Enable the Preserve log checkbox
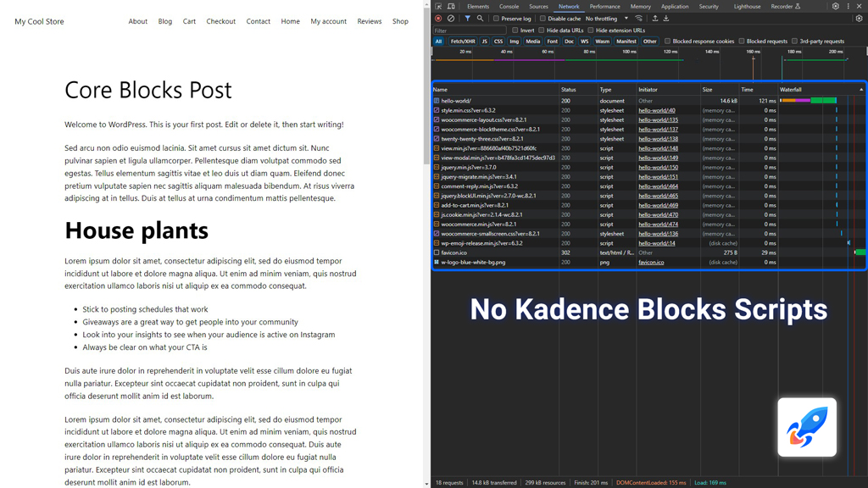868x488 pixels. (496, 19)
